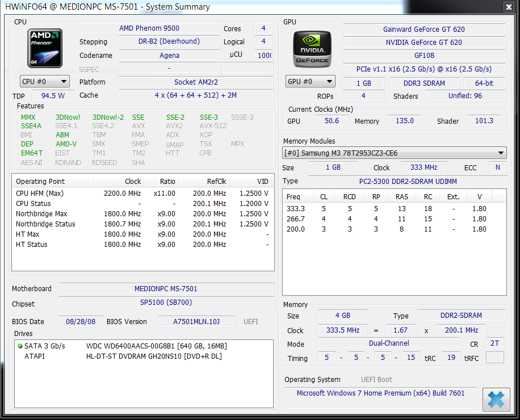Click the Shader clock 101.3 value

click(484, 121)
